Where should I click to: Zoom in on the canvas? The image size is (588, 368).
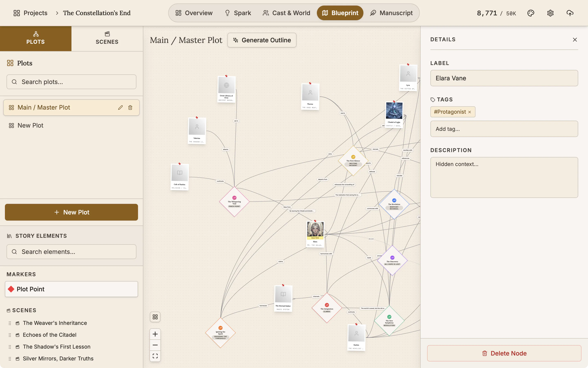click(x=155, y=334)
